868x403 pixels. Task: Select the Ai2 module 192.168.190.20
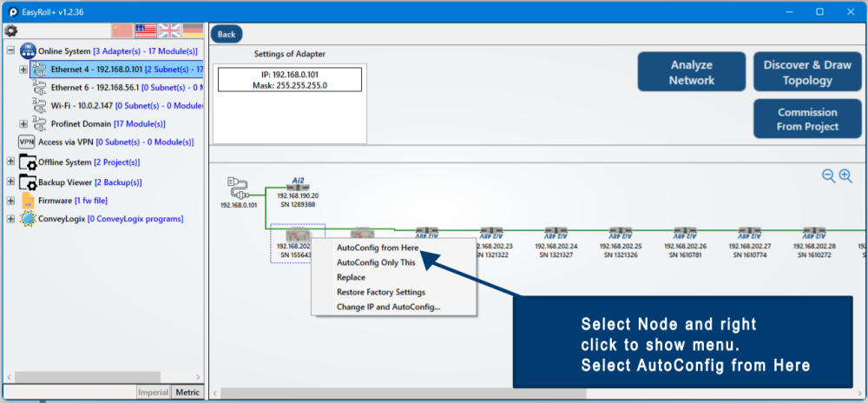(298, 188)
